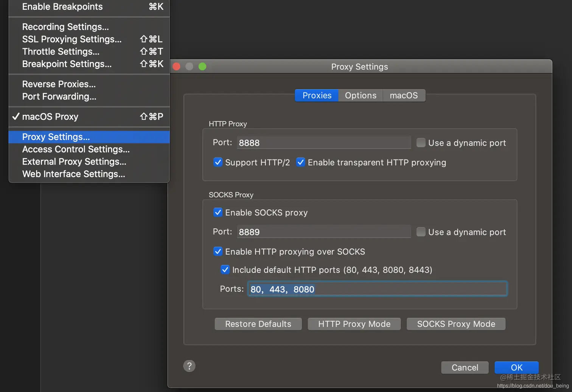572x392 pixels.
Task: Toggle Use a dynamic port for SOCKS Proxy
Action: [x=421, y=232]
